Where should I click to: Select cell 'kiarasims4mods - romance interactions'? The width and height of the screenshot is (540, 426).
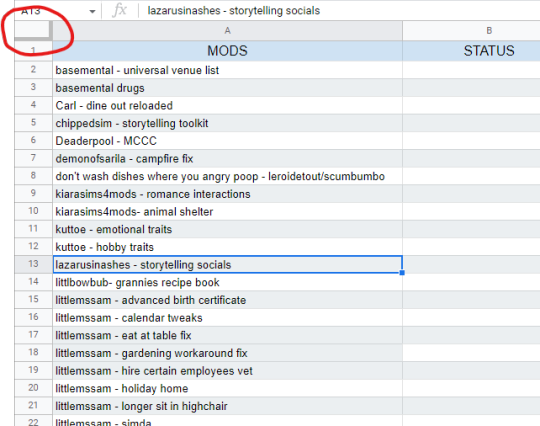coord(227,194)
